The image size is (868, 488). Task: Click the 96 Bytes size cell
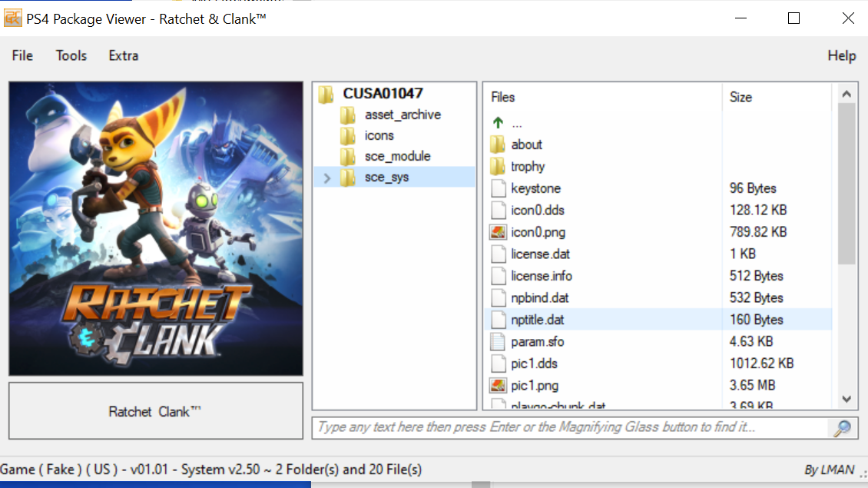coord(753,188)
